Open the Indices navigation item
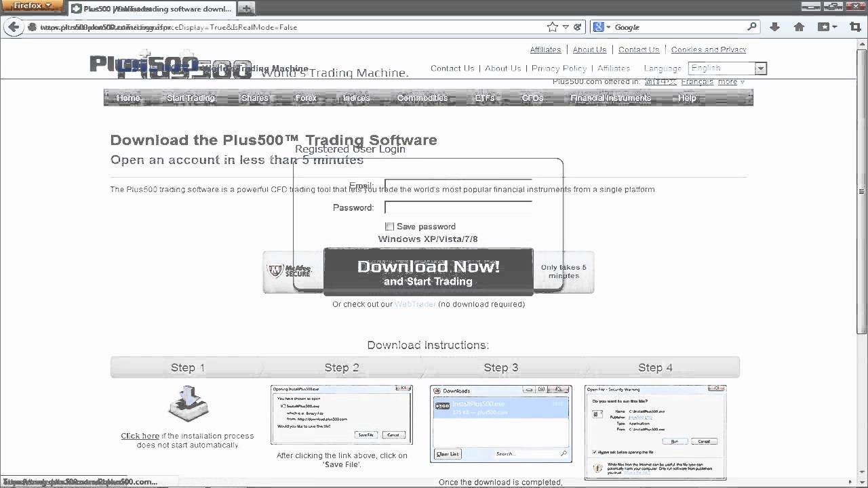This screenshot has width=868, height=488. coord(357,98)
